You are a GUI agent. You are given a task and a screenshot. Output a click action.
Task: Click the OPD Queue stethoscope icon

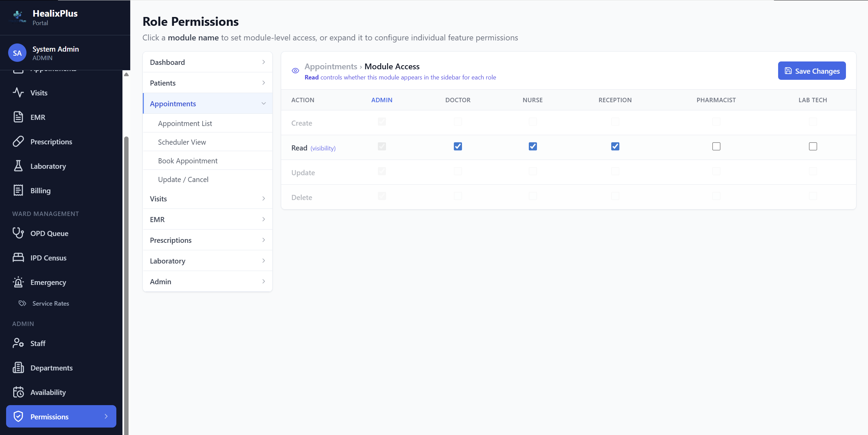click(x=18, y=233)
